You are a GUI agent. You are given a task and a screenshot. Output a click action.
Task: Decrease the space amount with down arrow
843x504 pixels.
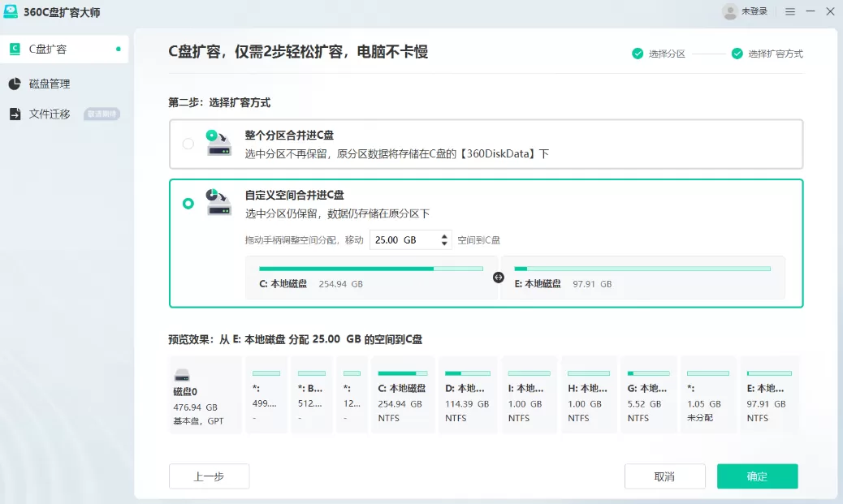[x=444, y=244]
